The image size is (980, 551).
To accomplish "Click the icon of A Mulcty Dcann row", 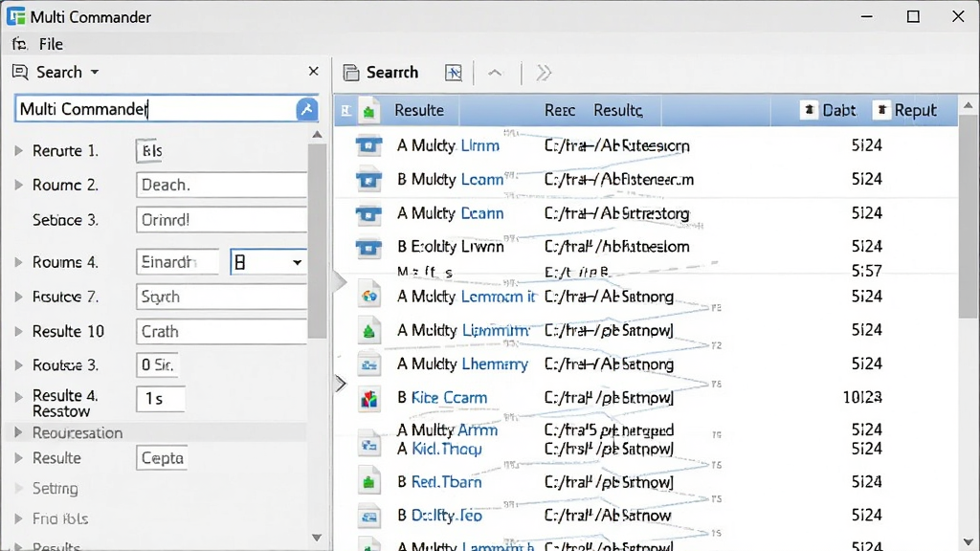I will (368, 214).
